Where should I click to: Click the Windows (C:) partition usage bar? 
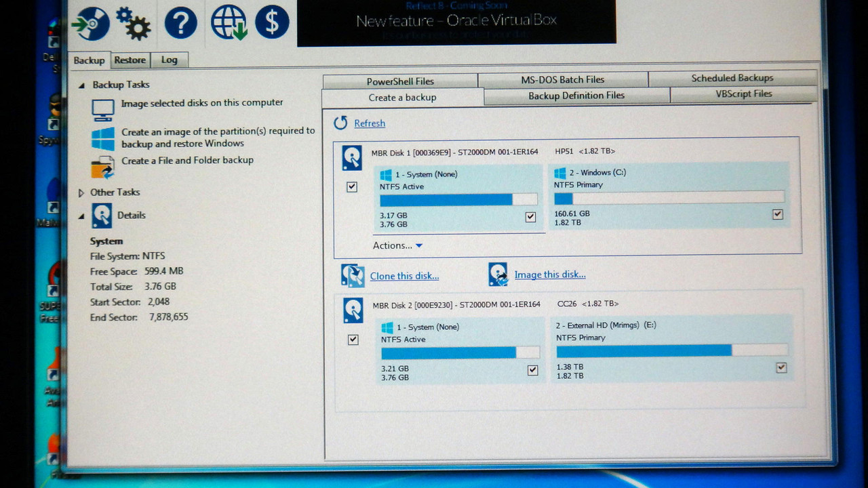click(x=669, y=198)
